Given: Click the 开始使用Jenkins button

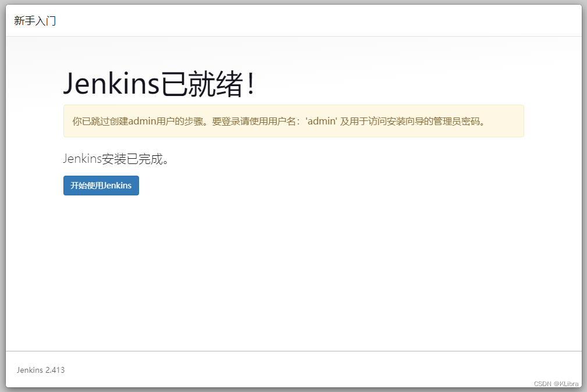Looking at the screenshot, I should [x=101, y=186].
